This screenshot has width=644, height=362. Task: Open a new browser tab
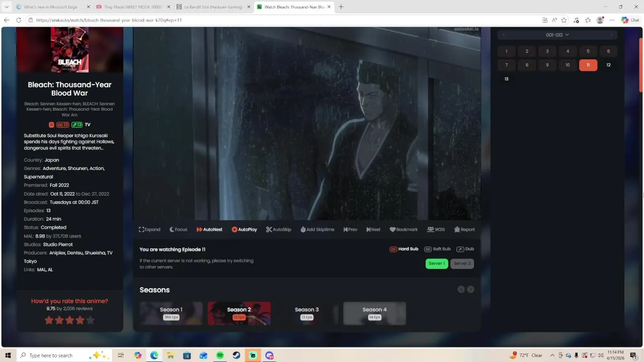[x=341, y=7]
